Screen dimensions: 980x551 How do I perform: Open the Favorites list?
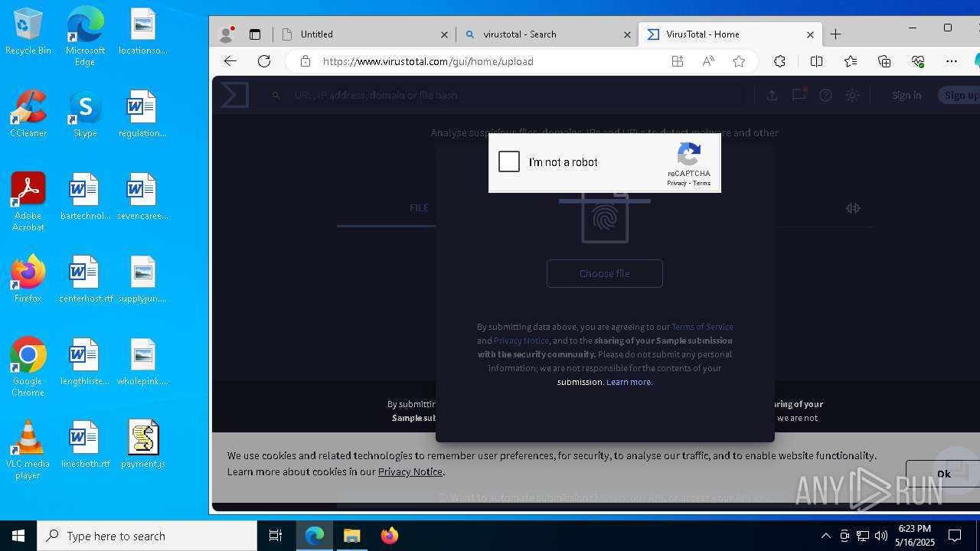pyautogui.click(x=851, y=61)
